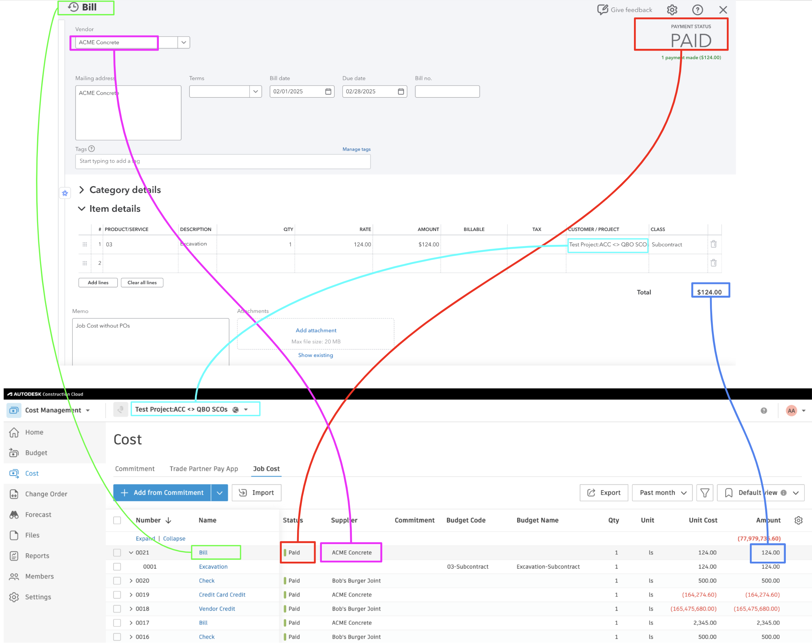
Task: Click Add attachment link
Action: click(x=316, y=330)
